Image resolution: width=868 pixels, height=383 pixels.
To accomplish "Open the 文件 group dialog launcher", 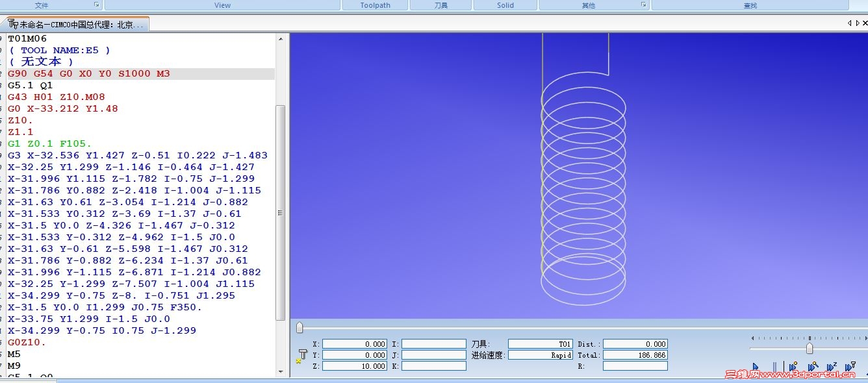I will [x=96, y=5].
